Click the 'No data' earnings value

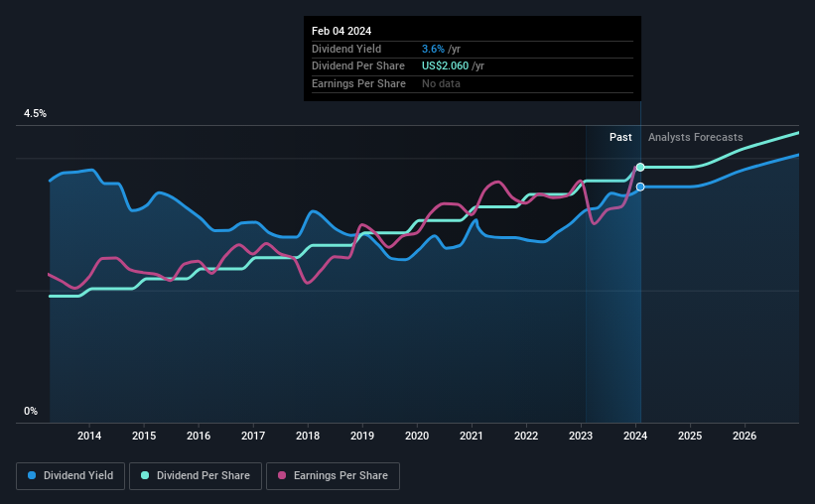441,83
